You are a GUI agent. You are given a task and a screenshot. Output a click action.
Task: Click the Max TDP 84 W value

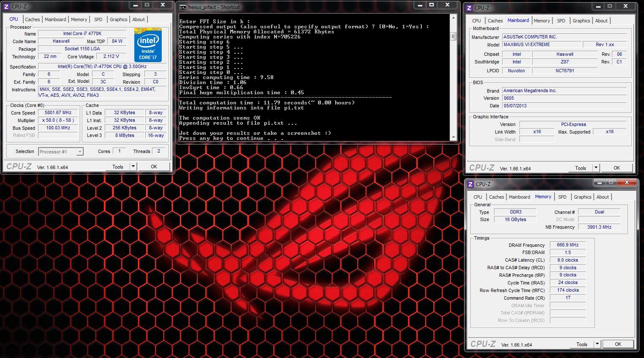pyautogui.click(x=117, y=41)
